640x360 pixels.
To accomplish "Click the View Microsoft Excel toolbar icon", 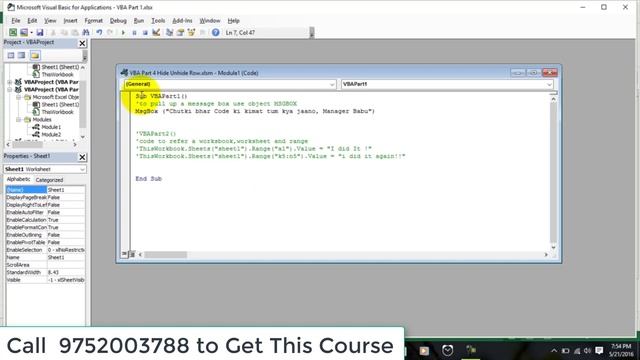I will tap(13, 32).
